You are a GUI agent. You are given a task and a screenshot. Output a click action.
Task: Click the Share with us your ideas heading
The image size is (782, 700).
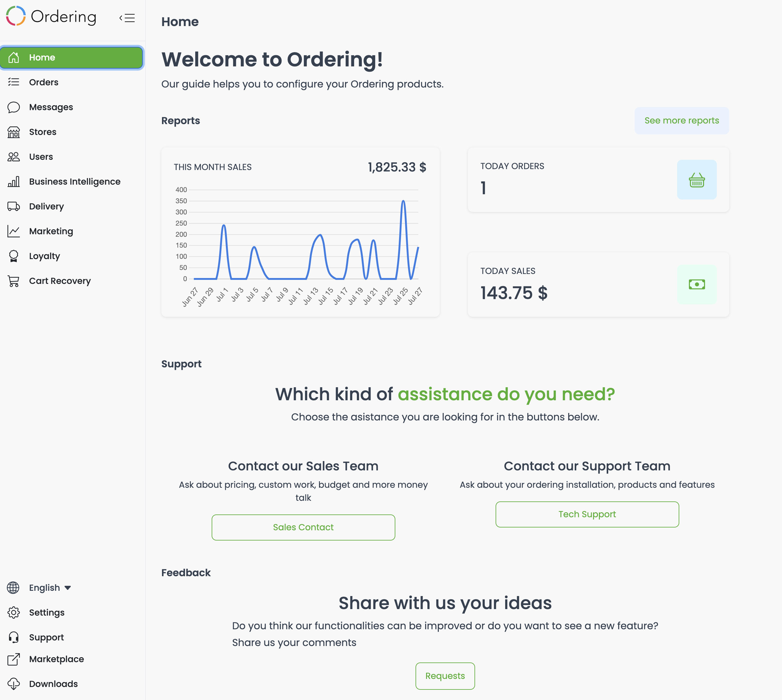tap(445, 603)
